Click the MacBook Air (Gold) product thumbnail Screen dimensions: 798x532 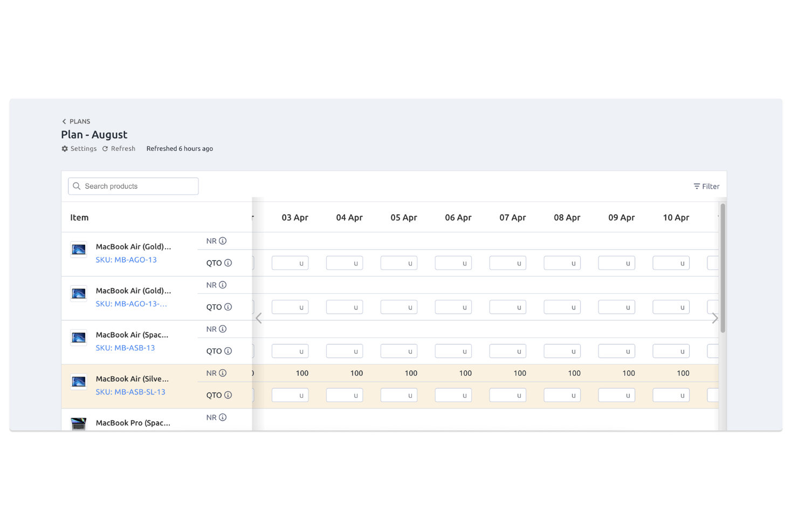(x=78, y=249)
